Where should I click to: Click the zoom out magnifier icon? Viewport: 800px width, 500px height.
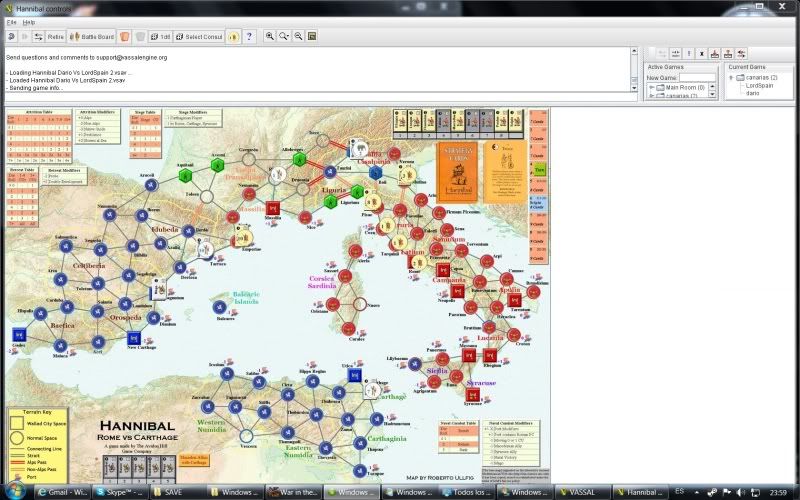click(x=298, y=36)
